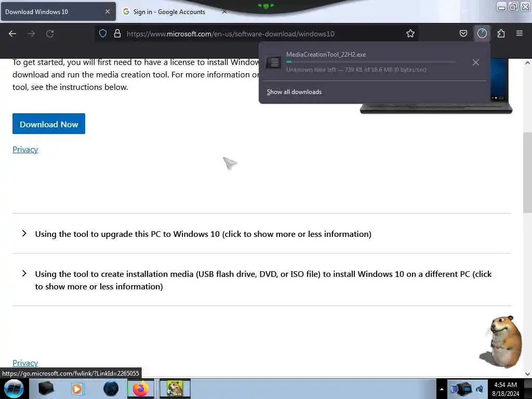Image resolution: width=532 pixels, height=399 pixels.
Task: Open the Privacy link near page bottom
Action: coord(25,363)
